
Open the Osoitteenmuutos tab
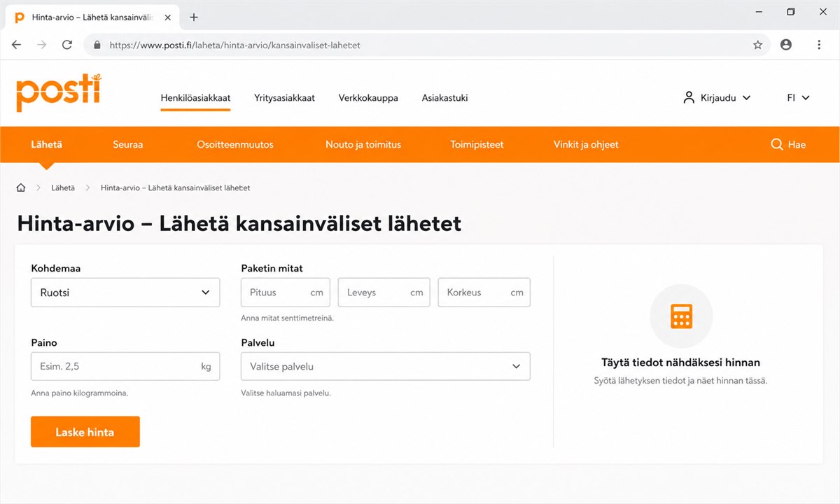(235, 144)
